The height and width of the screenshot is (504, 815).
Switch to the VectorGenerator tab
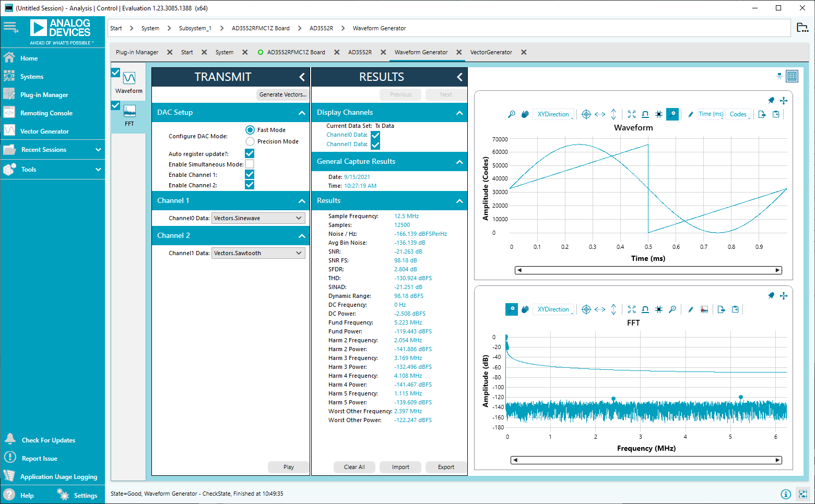pos(491,52)
